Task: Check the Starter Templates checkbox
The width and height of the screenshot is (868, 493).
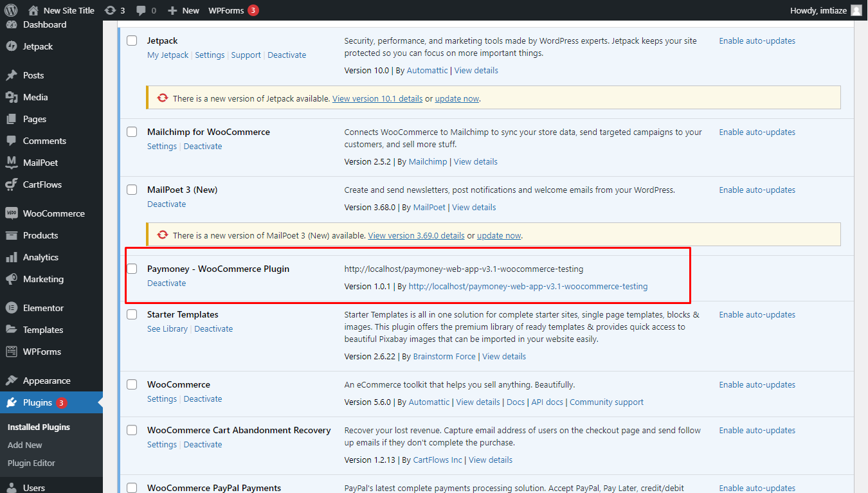Action: click(132, 314)
